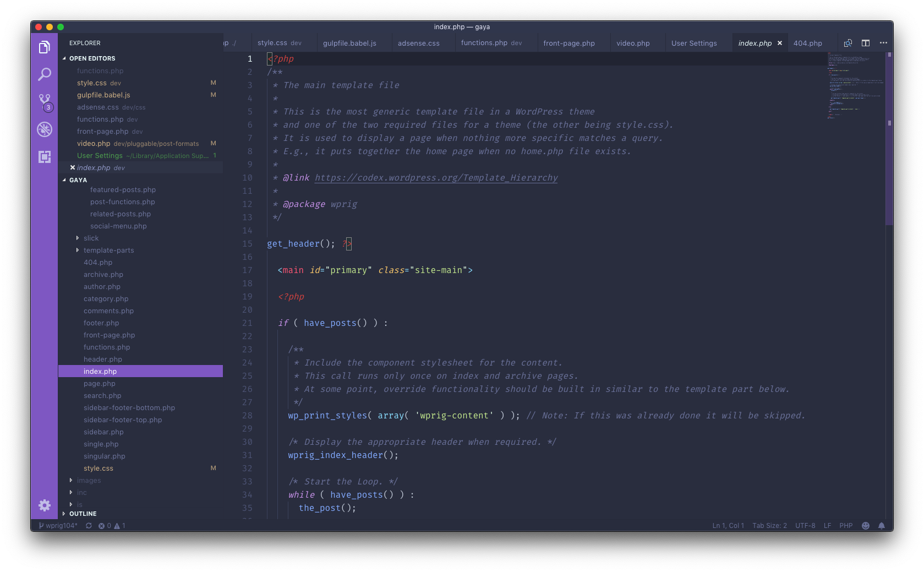924x572 pixels.
Task: Click the notifications bell in the status bar
Action: click(x=882, y=526)
